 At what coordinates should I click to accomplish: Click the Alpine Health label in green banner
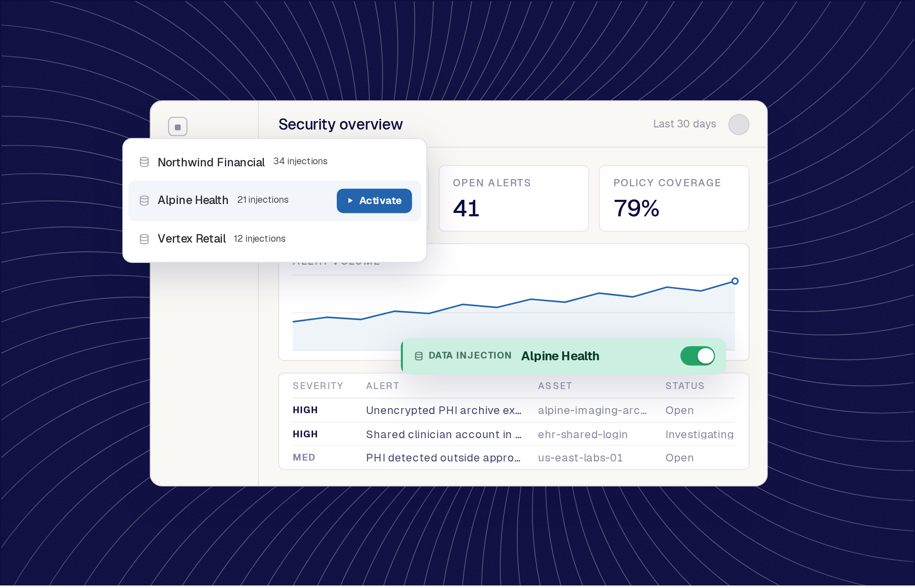[560, 356]
